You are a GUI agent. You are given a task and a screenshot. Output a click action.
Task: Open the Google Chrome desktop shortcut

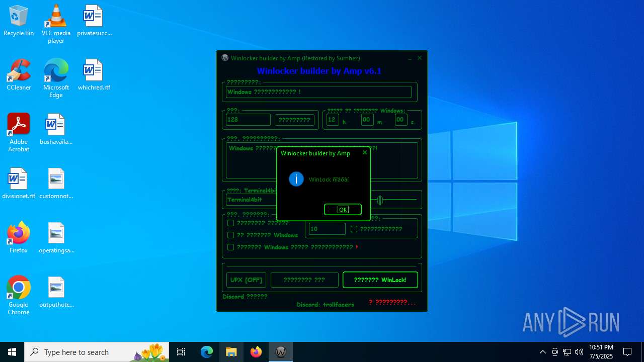(19, 296)
